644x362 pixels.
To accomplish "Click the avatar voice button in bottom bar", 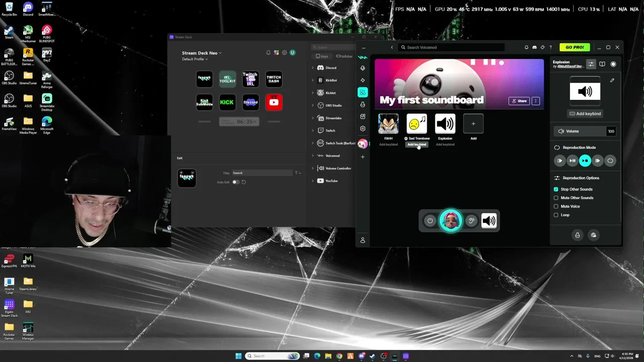I will click(450, 221).
